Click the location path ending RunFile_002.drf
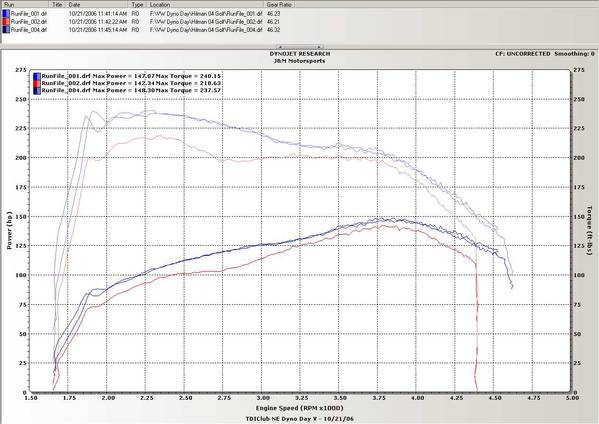 click(206, 21)
